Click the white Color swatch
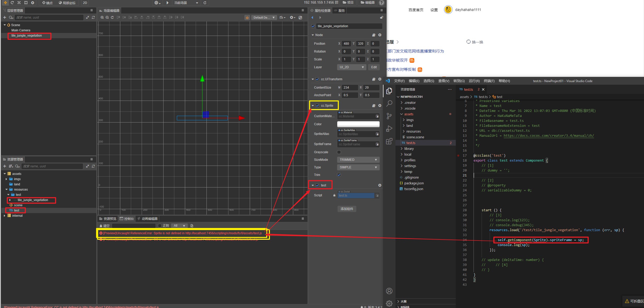Image resolution: width=644 pixels, height=308 pixels. [x=358, y=124]
